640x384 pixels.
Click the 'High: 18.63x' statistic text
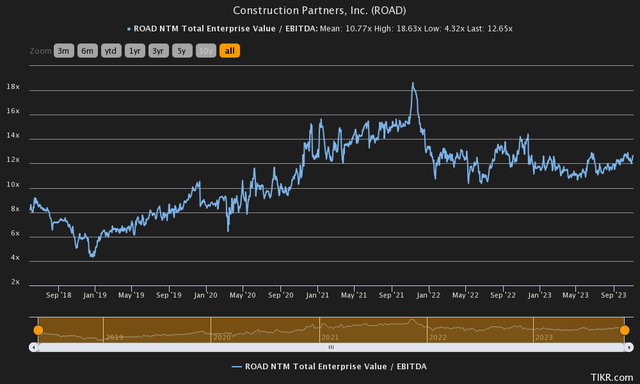pos(398,29)
